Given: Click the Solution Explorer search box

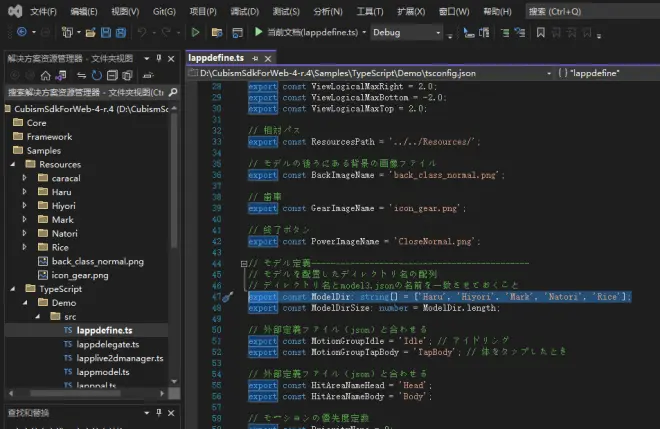Looking at the screenshot, I should (x=92, y=92).
